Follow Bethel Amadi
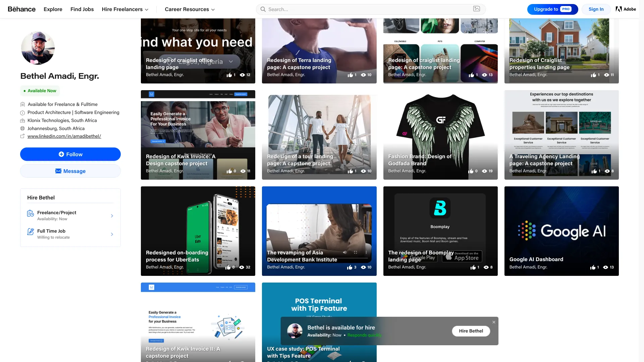This screenshot has height=362, width=644. [70, 154]
